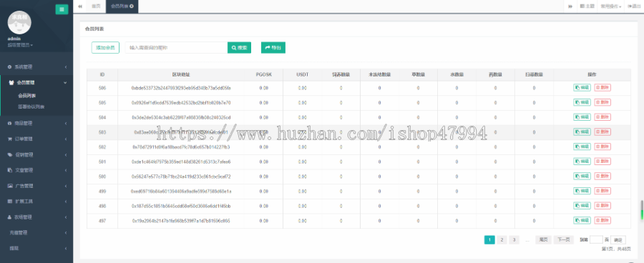Image resolution: width=644 pixels, height=263 pixels.
Task: Edit member row 502
Action: pyautogui.click(x=582, y=147)
